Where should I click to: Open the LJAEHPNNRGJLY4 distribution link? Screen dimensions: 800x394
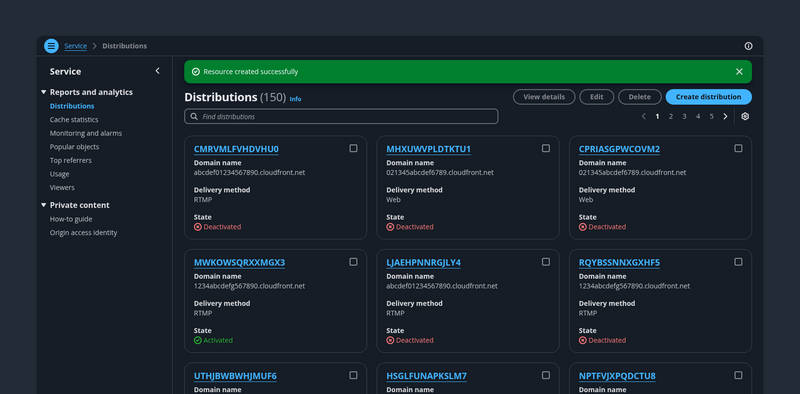423,263
